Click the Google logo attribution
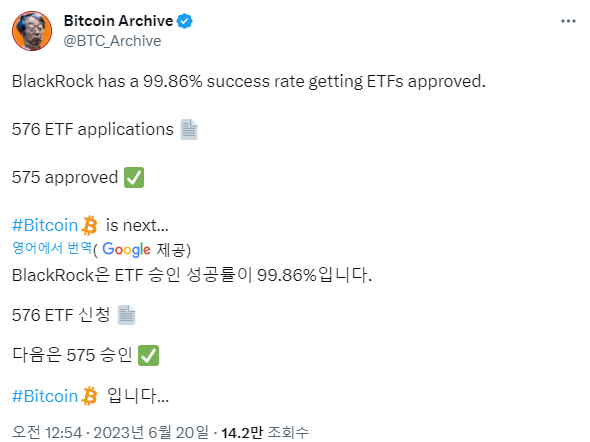Viewport: 590px width, 442px height. click(x=126, y=249)
